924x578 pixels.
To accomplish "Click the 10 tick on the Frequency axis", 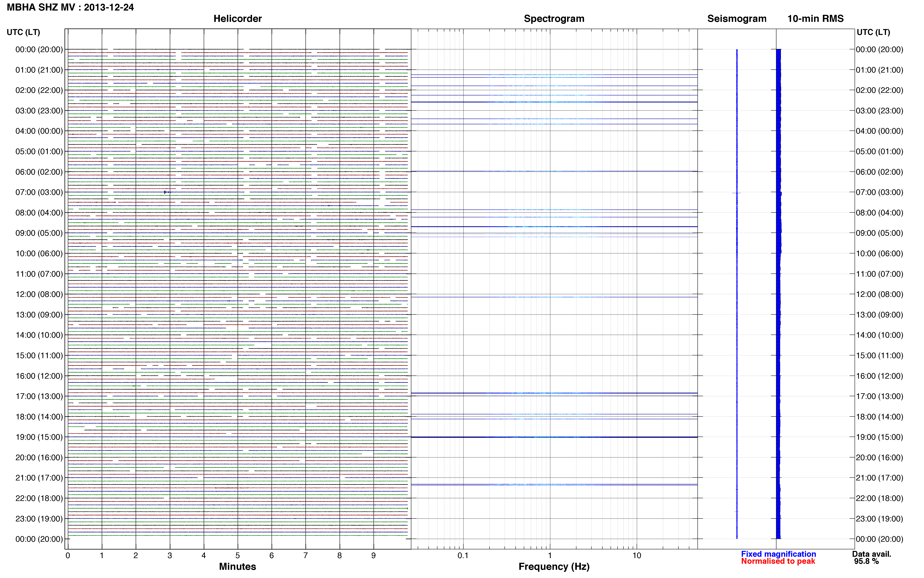I will [636, 555].
